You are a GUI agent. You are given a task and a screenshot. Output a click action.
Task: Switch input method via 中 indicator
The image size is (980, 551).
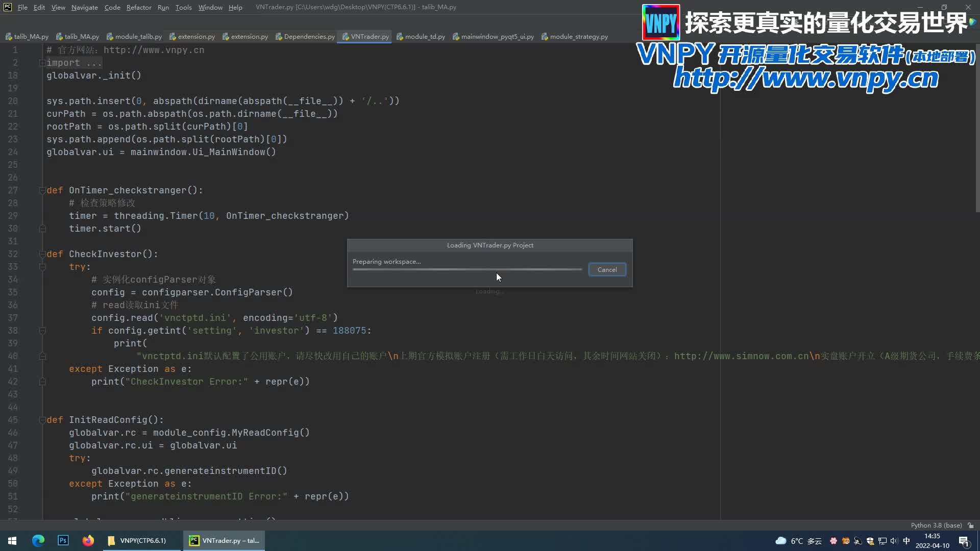(906, 540)
